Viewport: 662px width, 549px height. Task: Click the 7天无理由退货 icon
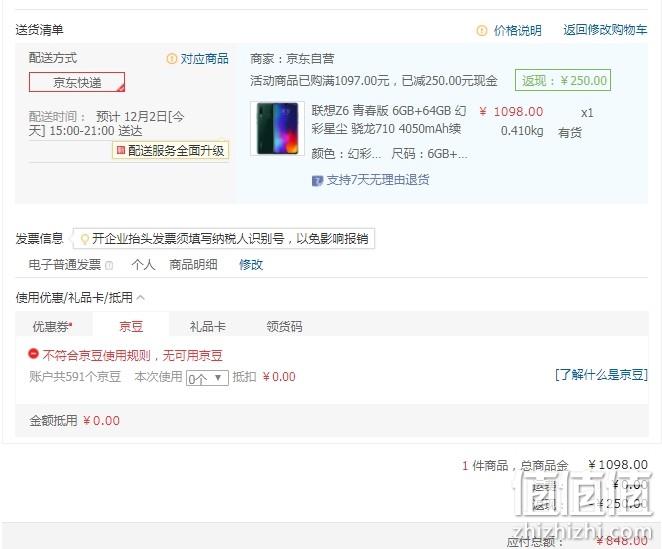(x=317, y=181)
